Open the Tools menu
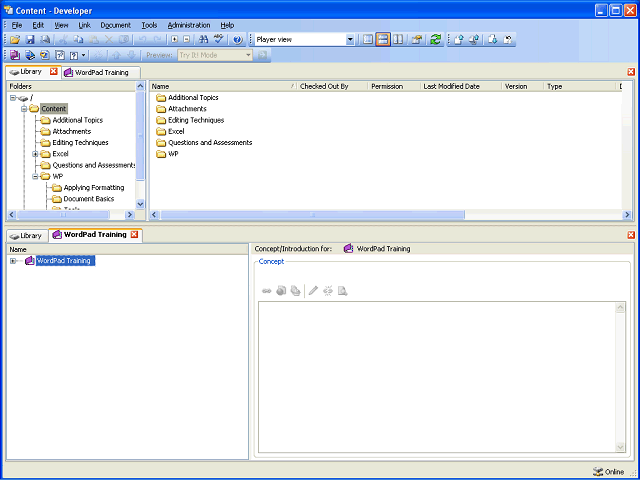This screenshot has width=640, height=480. coord(149,25)
